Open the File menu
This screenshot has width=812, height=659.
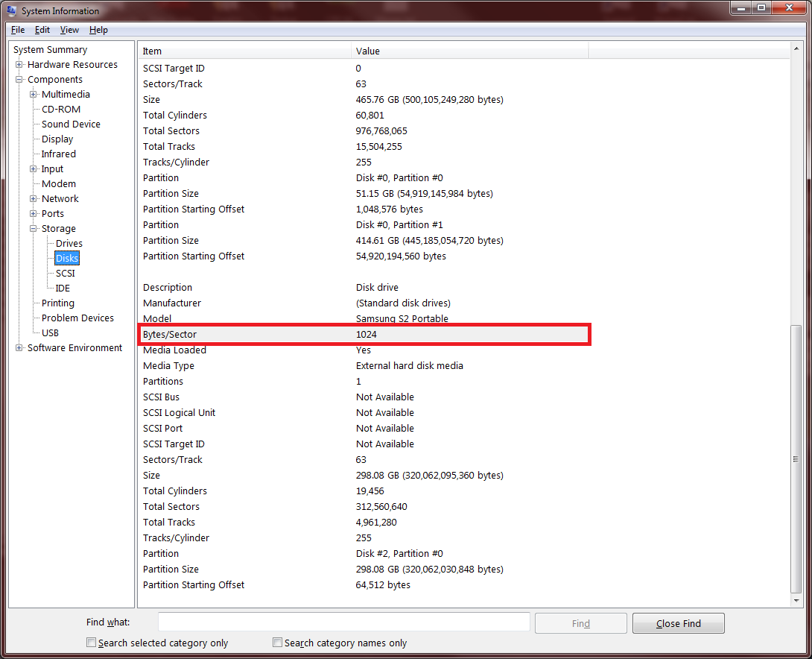pyautogui.click(x=18, y=30)
